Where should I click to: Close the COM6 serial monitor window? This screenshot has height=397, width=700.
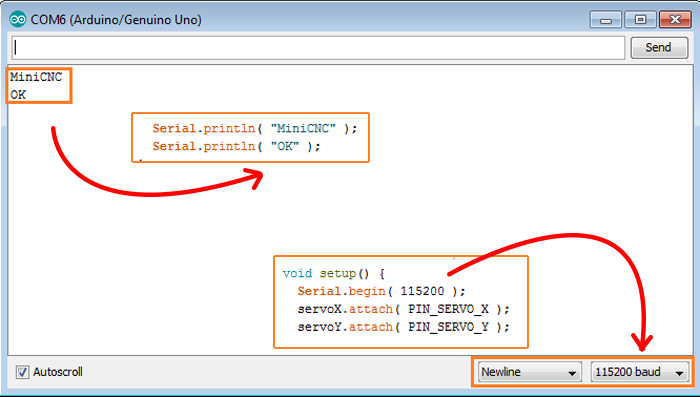tap(675, 20)
